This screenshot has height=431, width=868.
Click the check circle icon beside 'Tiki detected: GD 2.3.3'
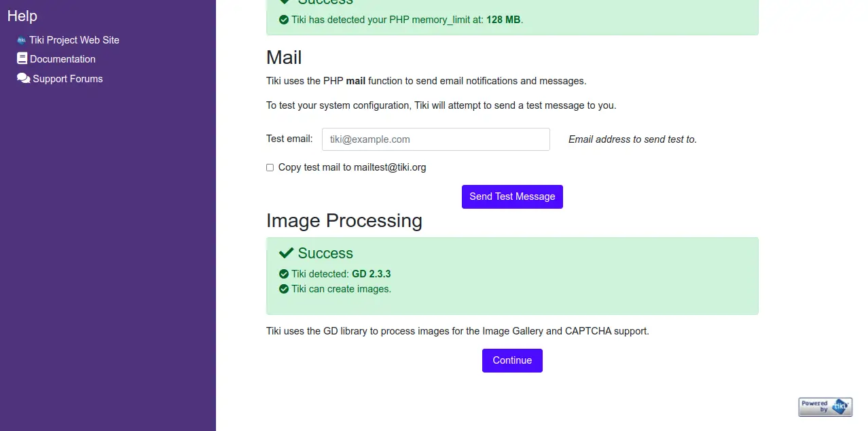click(x=284, y=274)
